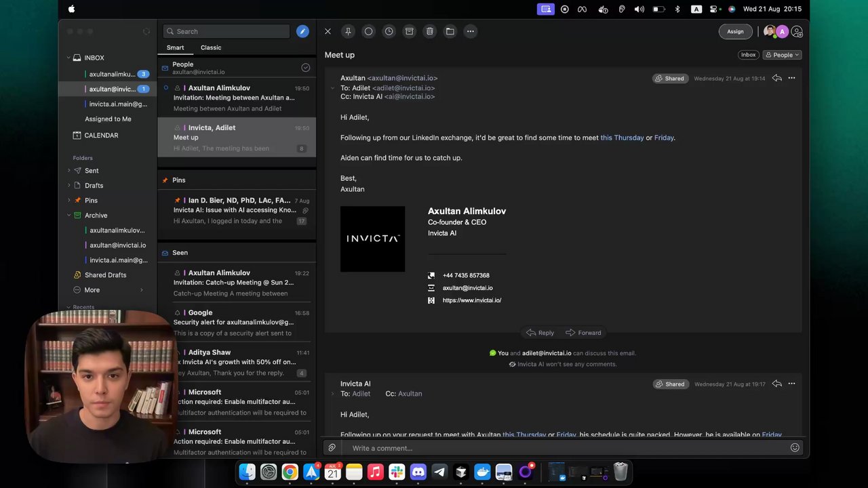Attach a file with the comment paperclip icon
868x488 pixels.
coord(332,448)
